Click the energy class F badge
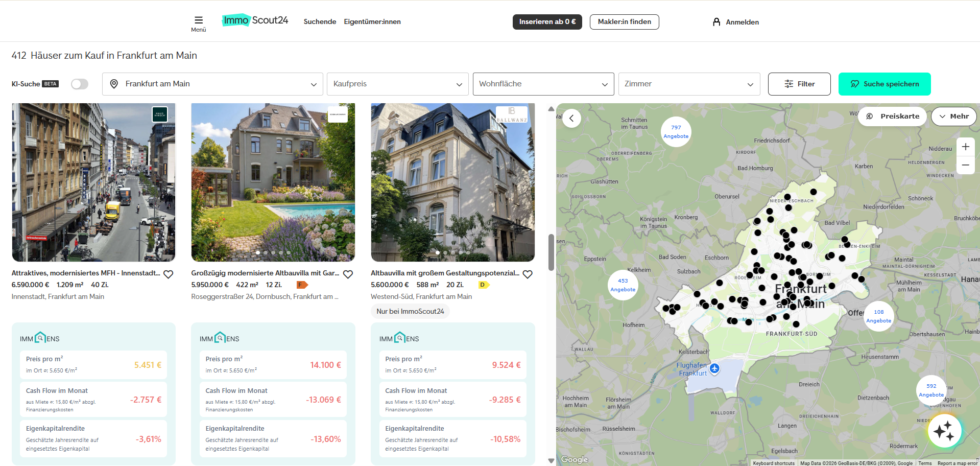The height and width of the screenshot is (466, 980). [302, 285]
